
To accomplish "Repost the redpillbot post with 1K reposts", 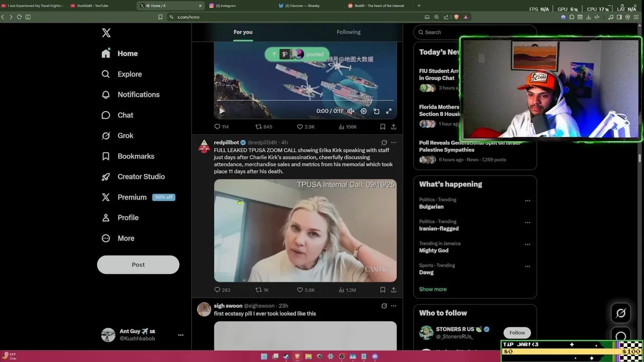I will [262, 290].
